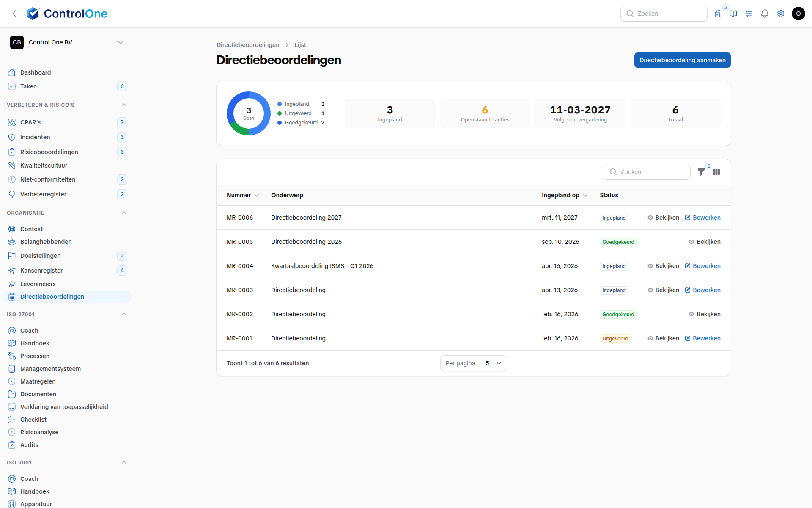Collapse the Organisatie section

click(x=124, y=213)
